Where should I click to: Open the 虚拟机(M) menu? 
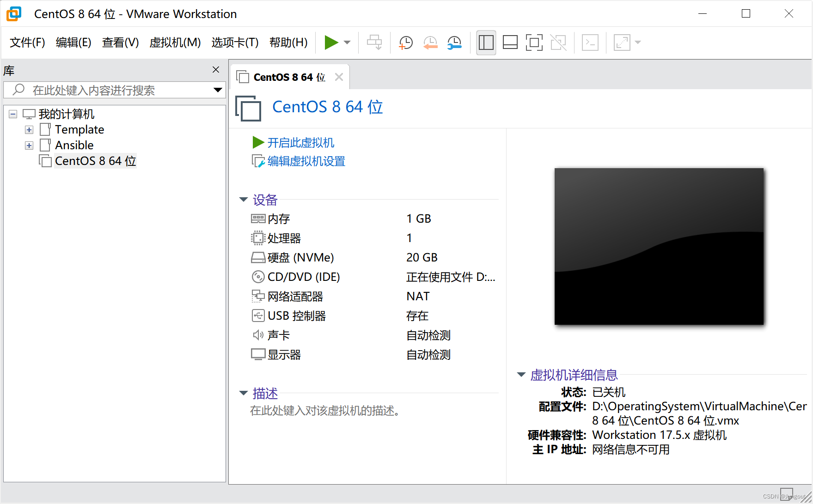[175, 43]
